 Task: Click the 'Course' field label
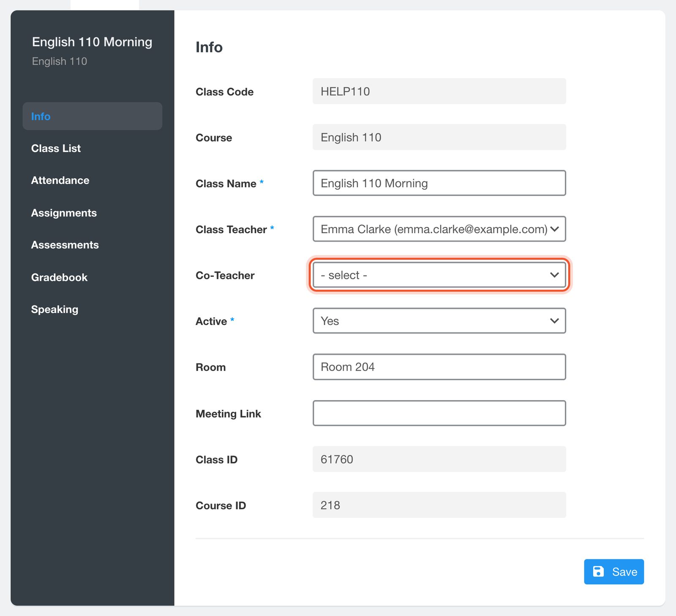(x=214, y=138)
